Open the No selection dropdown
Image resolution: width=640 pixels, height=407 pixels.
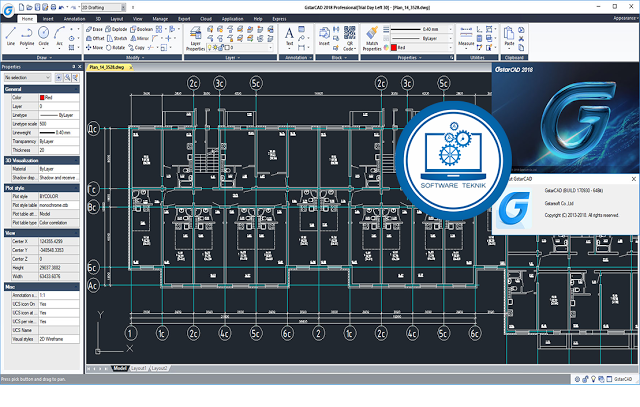[x=27, y=78]
